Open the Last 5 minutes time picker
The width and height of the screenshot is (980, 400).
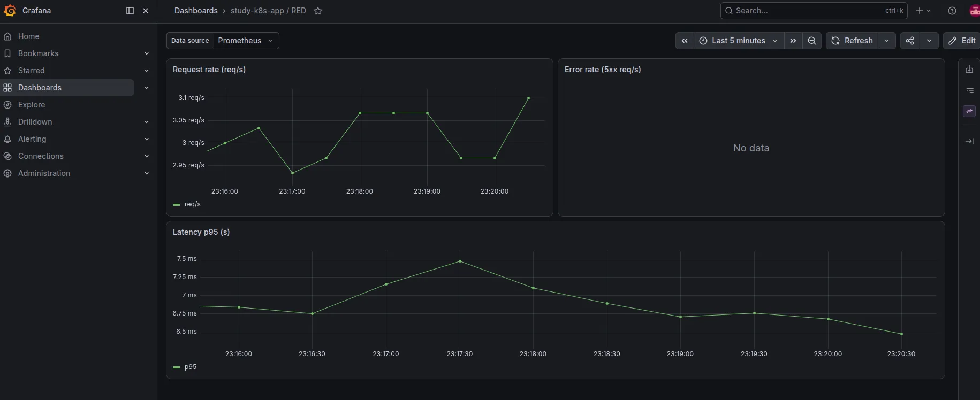click(x=739, y=41)
